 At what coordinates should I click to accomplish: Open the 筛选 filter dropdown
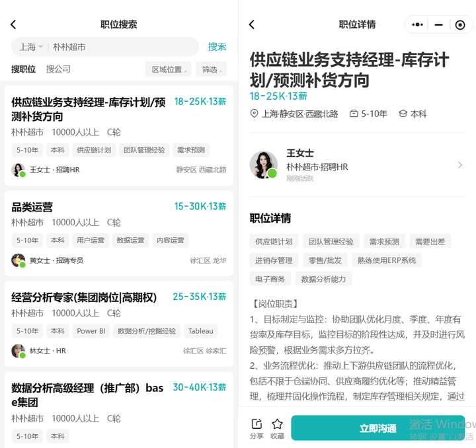pyautogui.click(x=212, y=69)
